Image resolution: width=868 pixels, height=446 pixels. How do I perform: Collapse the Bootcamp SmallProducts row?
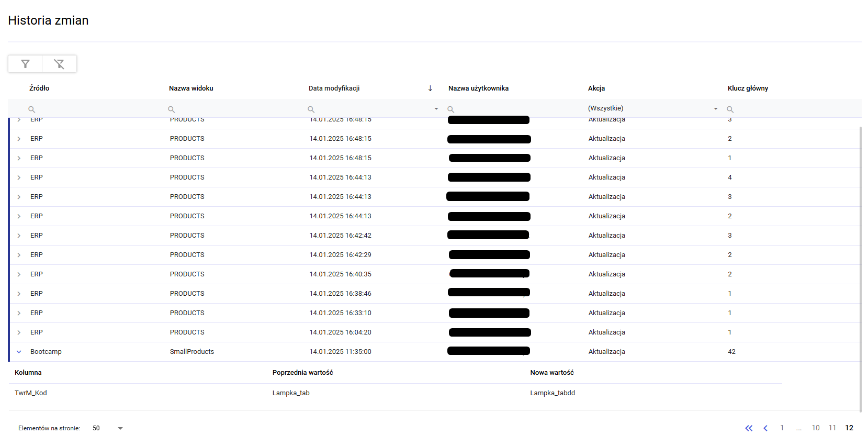point(19,352)
